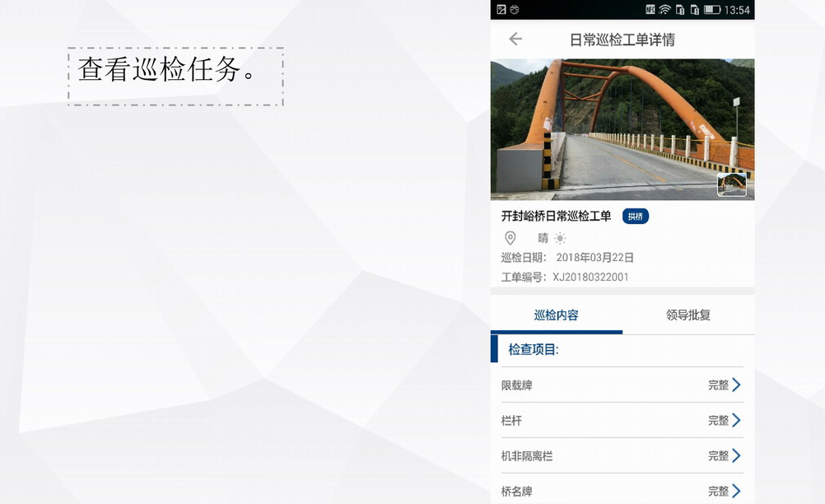Select the 限载牌 inspection item
Image resolution: width=825 pixels, height=504 pixels.
click(x=622, y=385)
